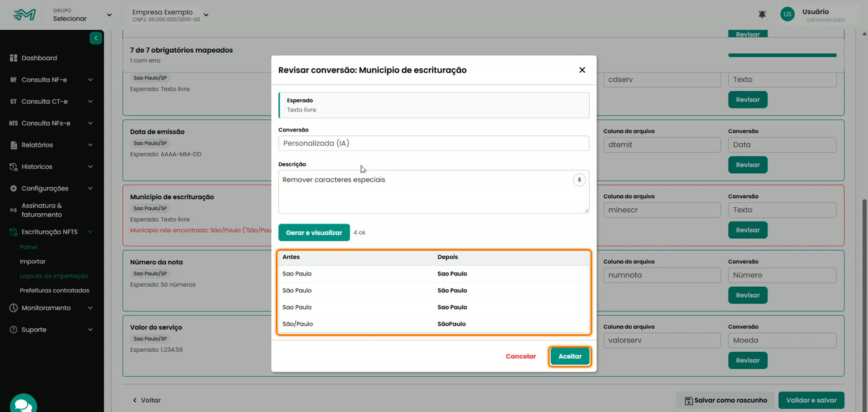
Task: Click the dtemit column input field
Action: point(662,145)
